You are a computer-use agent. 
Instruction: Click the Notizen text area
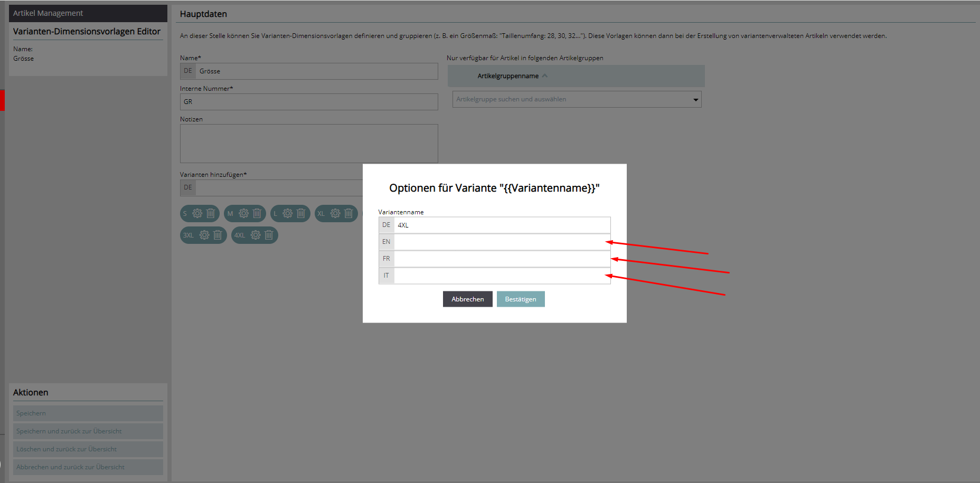(x=309, y=144)
